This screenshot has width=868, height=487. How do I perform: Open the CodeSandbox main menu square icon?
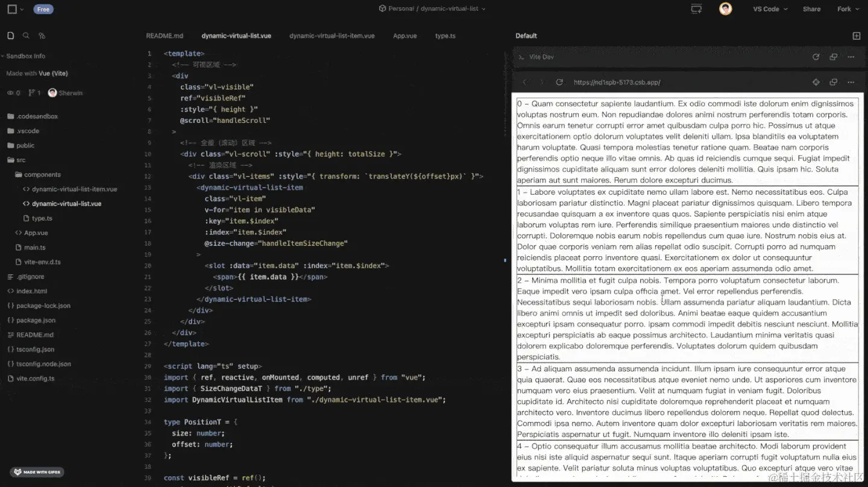coord(12,9)
